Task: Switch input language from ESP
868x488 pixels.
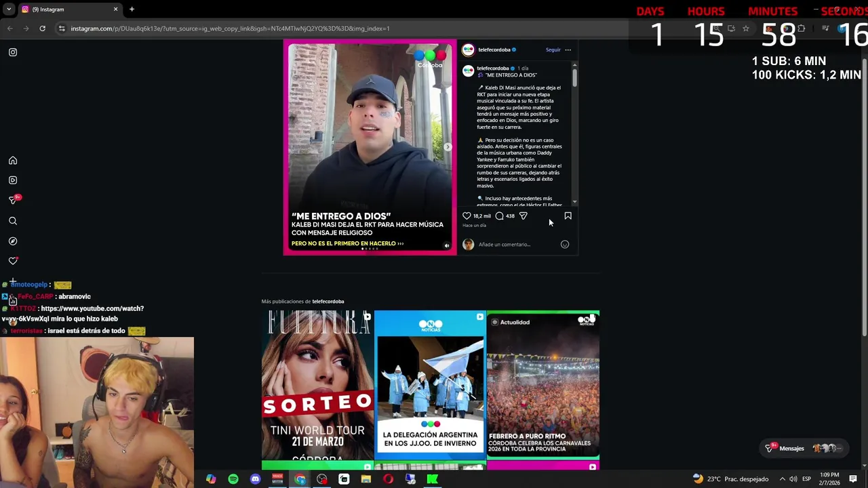Action: 806,479
